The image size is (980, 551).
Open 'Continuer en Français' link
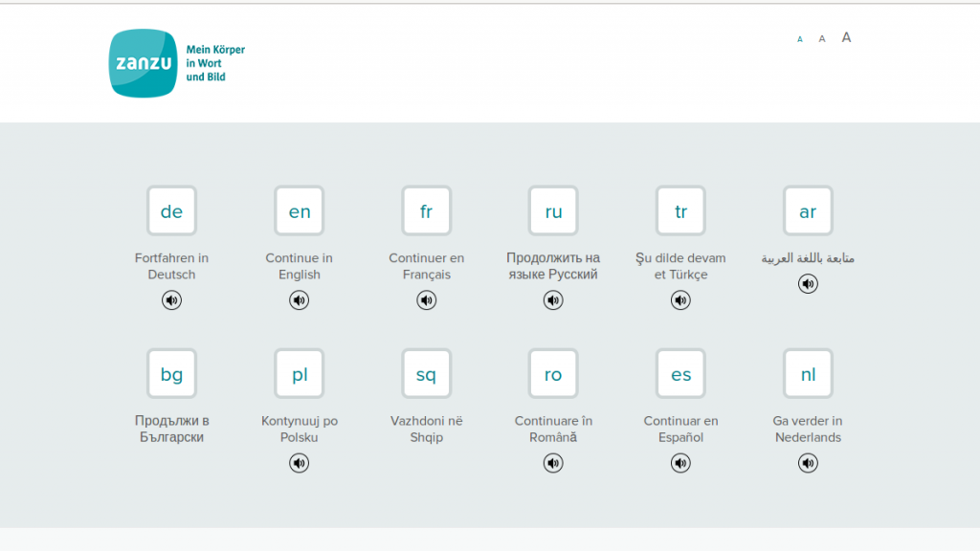click(427, 266)
